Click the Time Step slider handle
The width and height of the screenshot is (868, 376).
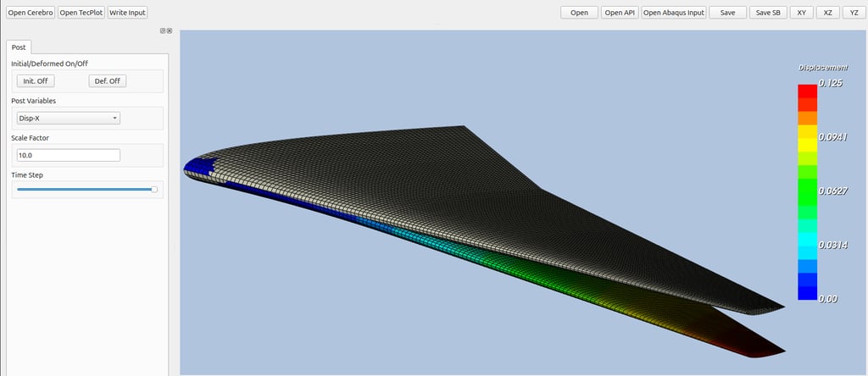(154, 189)
